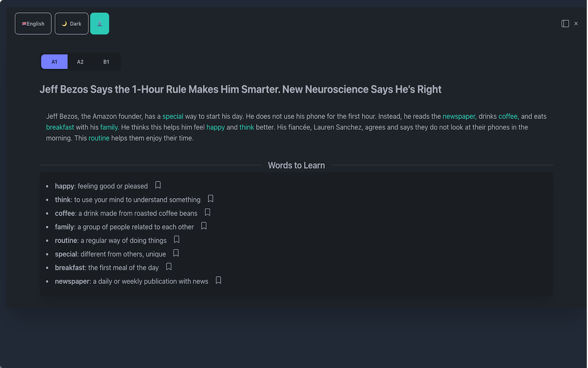Select the A1 level tab
The image size is (588, 368).
(x=54, y=62)
